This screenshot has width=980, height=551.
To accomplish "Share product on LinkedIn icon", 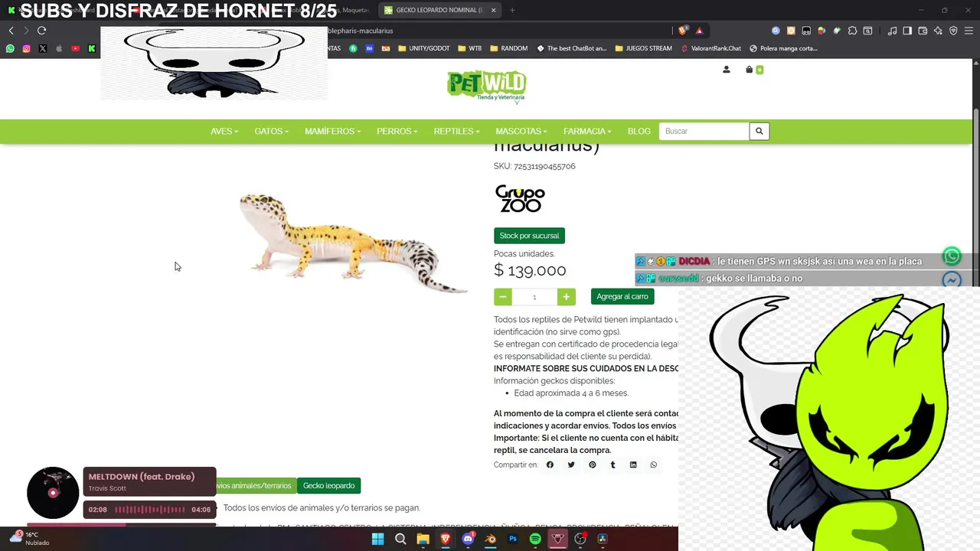I will [633, 465].
